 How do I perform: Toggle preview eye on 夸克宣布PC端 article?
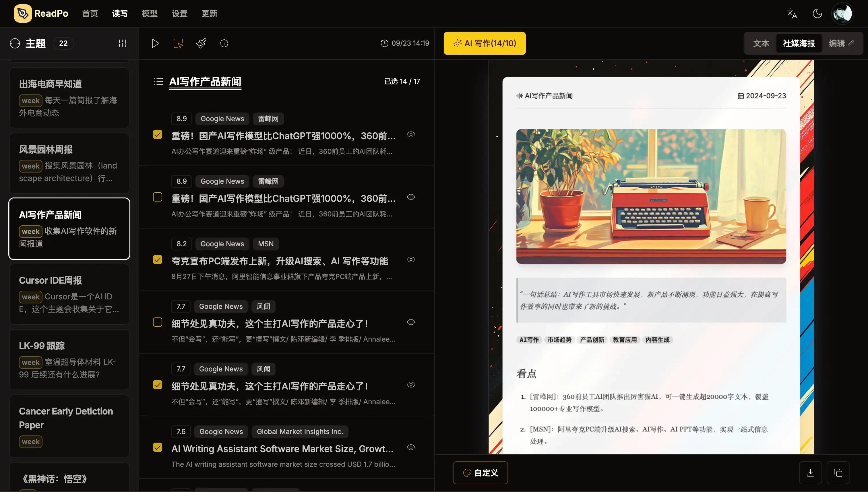(411, 259)
